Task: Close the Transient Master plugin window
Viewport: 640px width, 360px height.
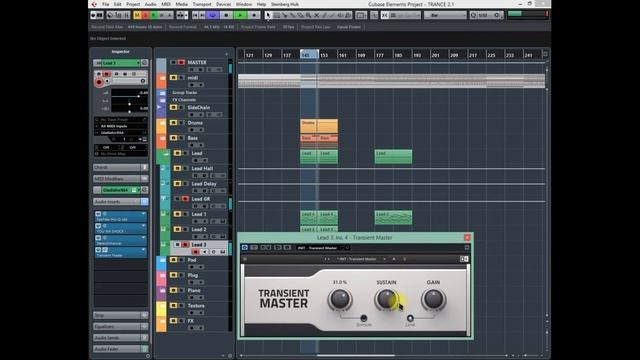Action: 467,237
